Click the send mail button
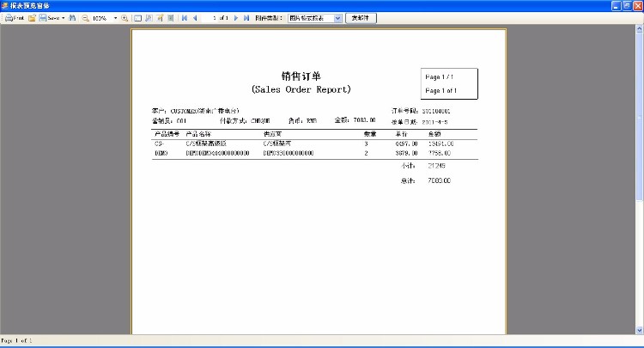Screen dimensions: 644x348 click(x=360, y=17)
